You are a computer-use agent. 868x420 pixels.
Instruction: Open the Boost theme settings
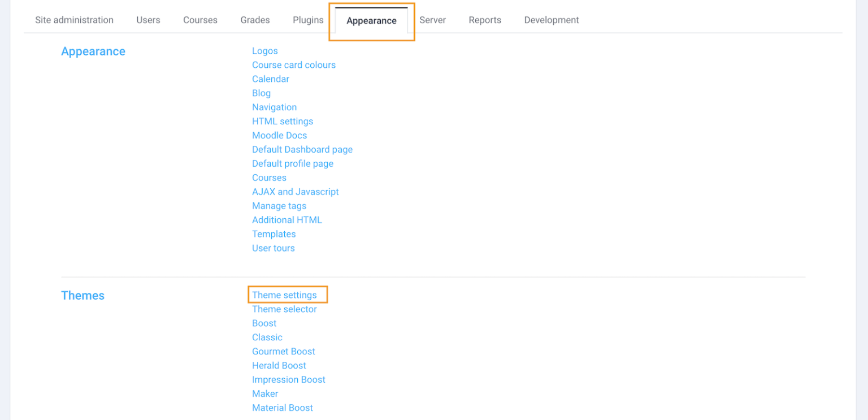[x=264, y=323]
